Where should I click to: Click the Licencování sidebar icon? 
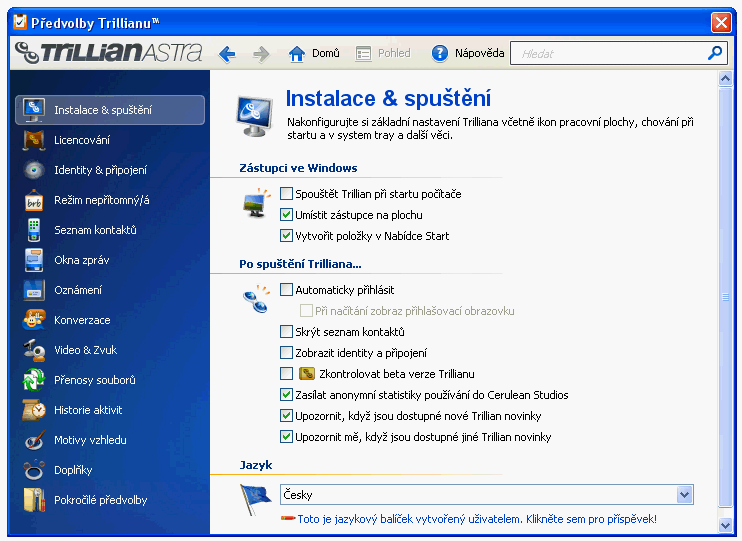[x=34, y=140]
